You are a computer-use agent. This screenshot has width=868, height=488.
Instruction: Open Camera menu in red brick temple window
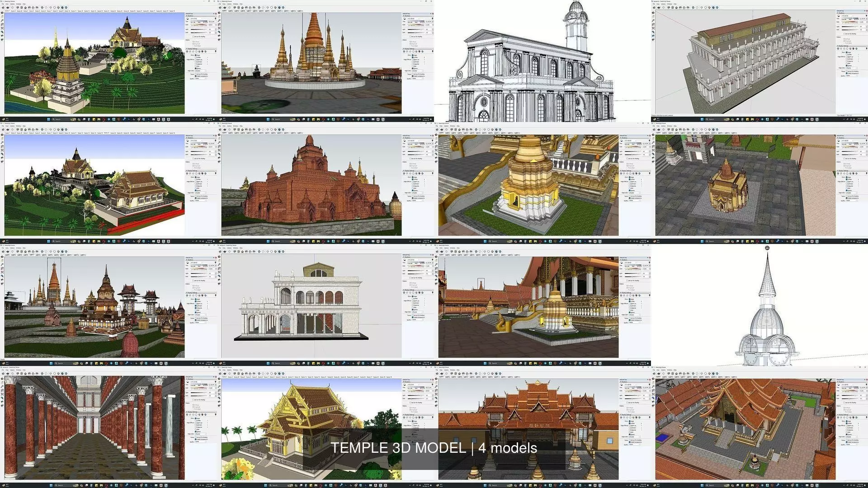tap(229, 126)
